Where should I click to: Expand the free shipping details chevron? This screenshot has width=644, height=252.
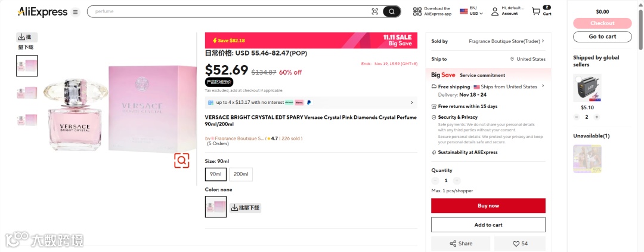click(x=543, y=87)
